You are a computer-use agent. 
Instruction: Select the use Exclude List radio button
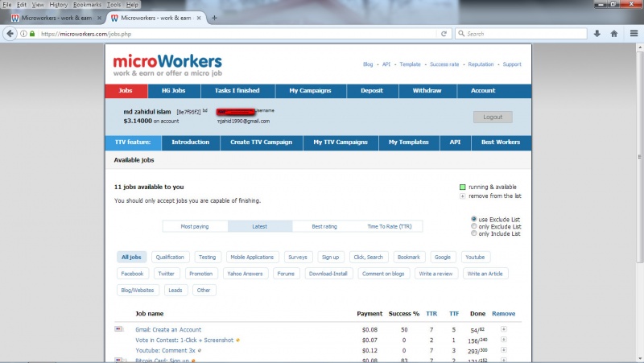tap(473, 219)
